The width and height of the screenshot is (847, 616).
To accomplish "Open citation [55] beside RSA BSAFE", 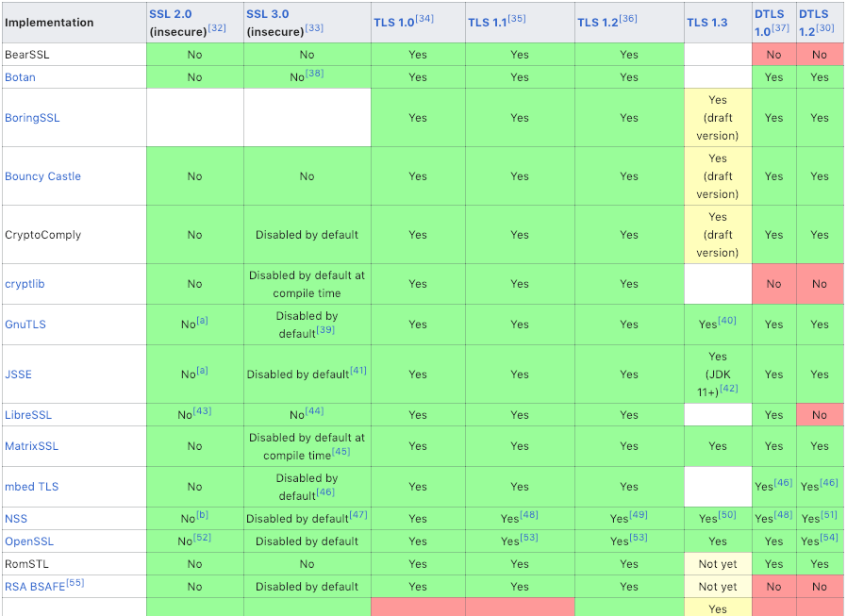I will (x=75, y=582).
